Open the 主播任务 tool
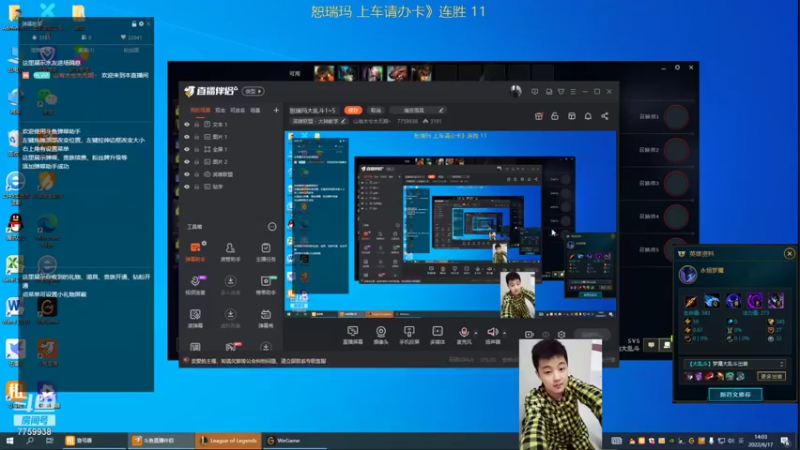 (266, 252)
